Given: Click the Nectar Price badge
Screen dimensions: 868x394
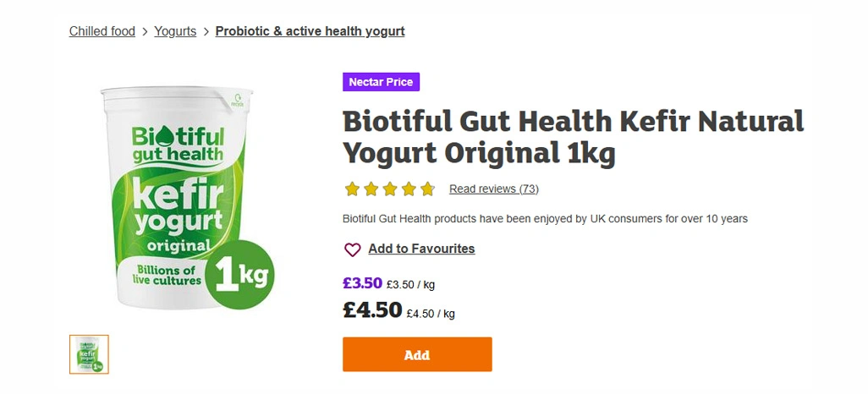Looking at the screenshot, I should [381, 82].
